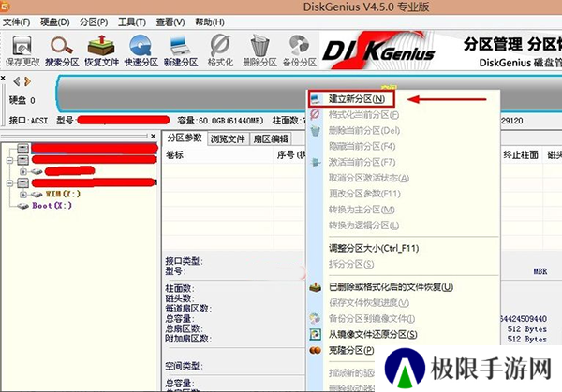562x392 pixels.
Task: Switch to the 浏览文件 tab
Action: point(228,138)
